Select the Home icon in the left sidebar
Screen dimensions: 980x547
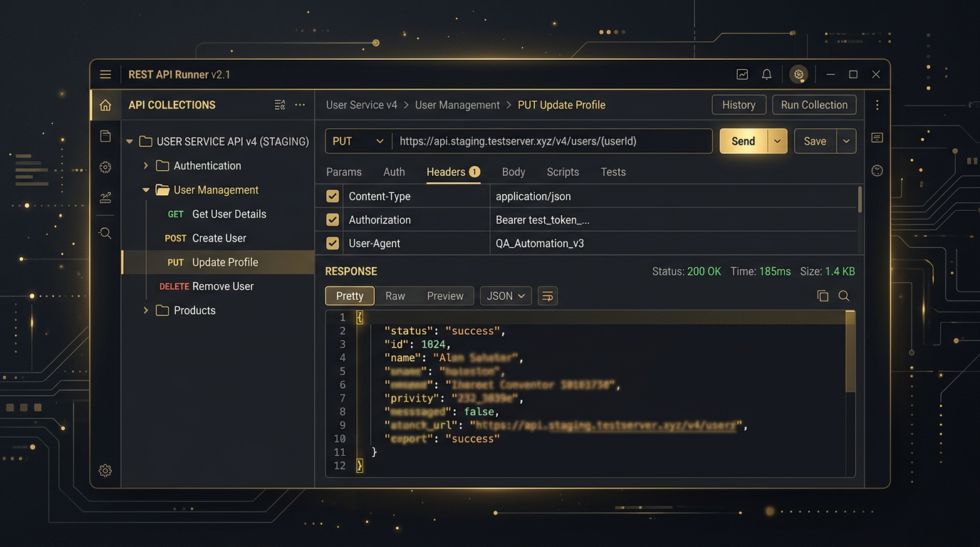[105, 104]
